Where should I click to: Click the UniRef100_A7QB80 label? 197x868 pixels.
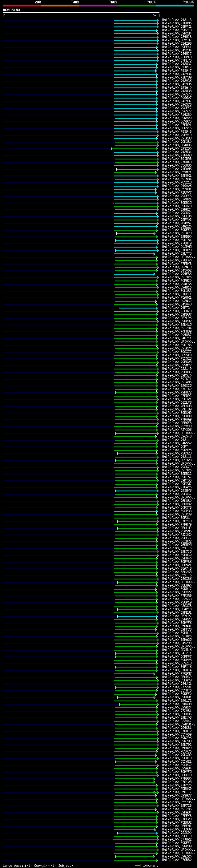177,860
